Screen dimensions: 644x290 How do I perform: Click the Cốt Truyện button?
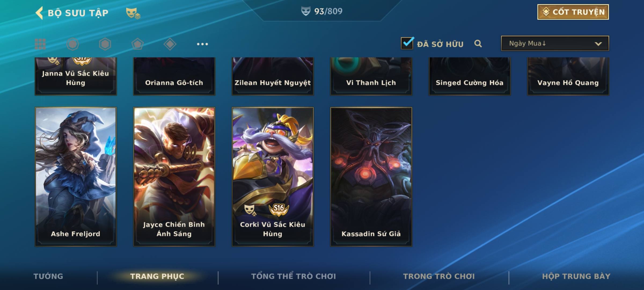(x=573, y=12)
